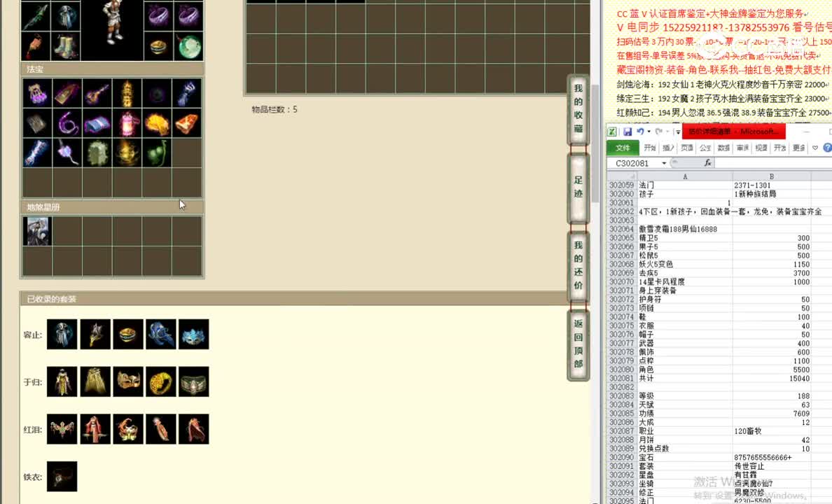Expand the Name Box dropdown arrow

664,163
